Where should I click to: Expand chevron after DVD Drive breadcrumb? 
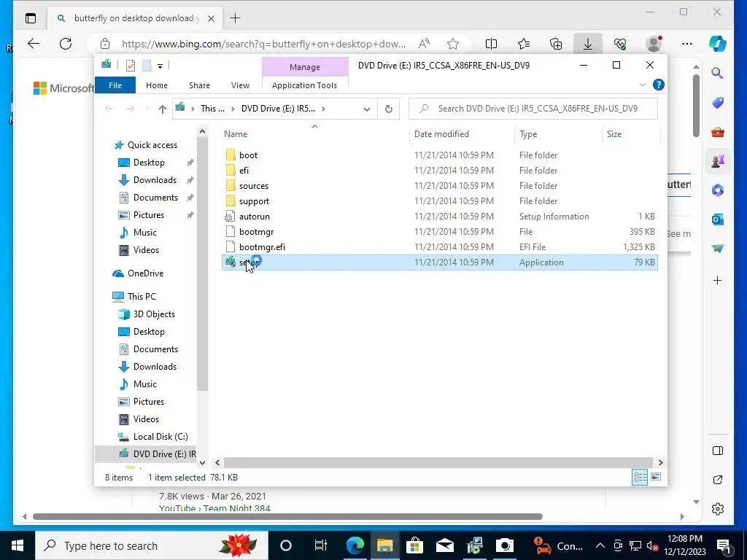323,109
